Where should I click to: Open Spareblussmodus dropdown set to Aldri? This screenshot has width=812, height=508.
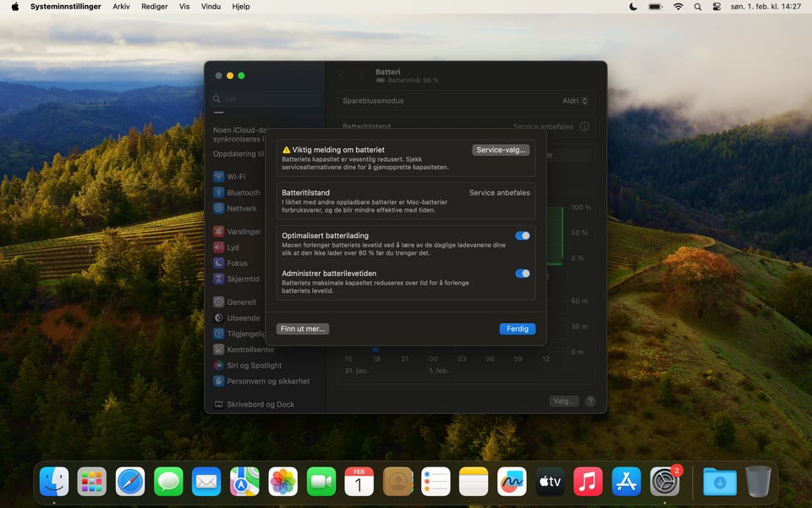(575, 101)
